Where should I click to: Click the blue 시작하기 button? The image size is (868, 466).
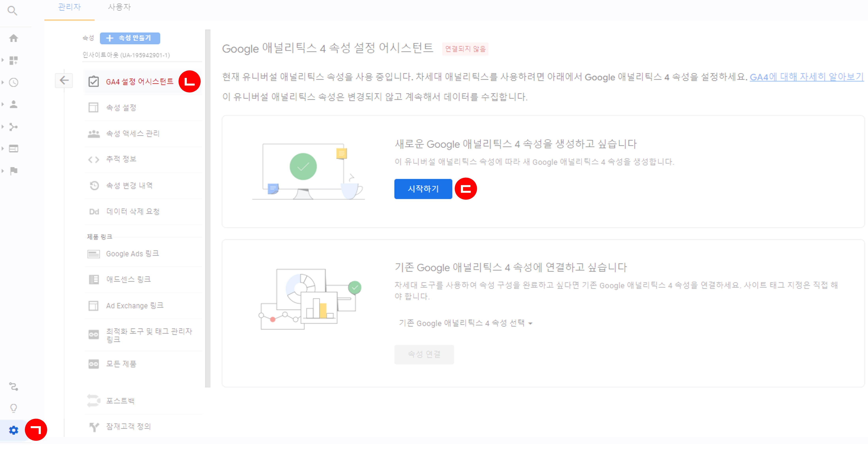(423, 189)
